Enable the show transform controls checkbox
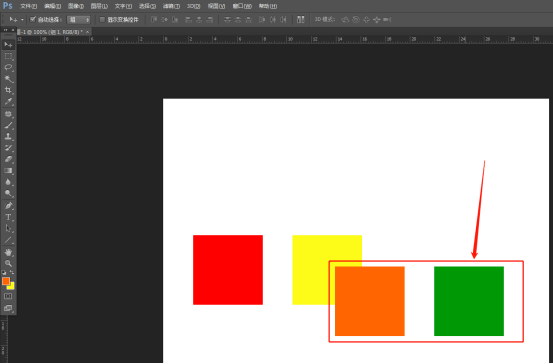This screenshot has height=364, width=553. coord(102,19)
